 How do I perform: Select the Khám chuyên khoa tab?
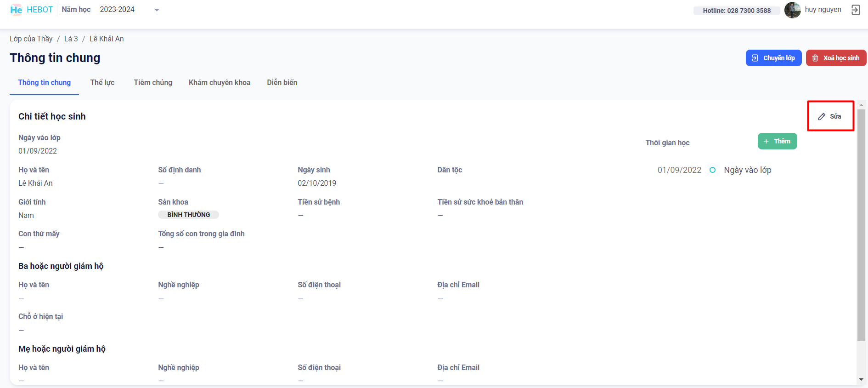tap(220, 83)
